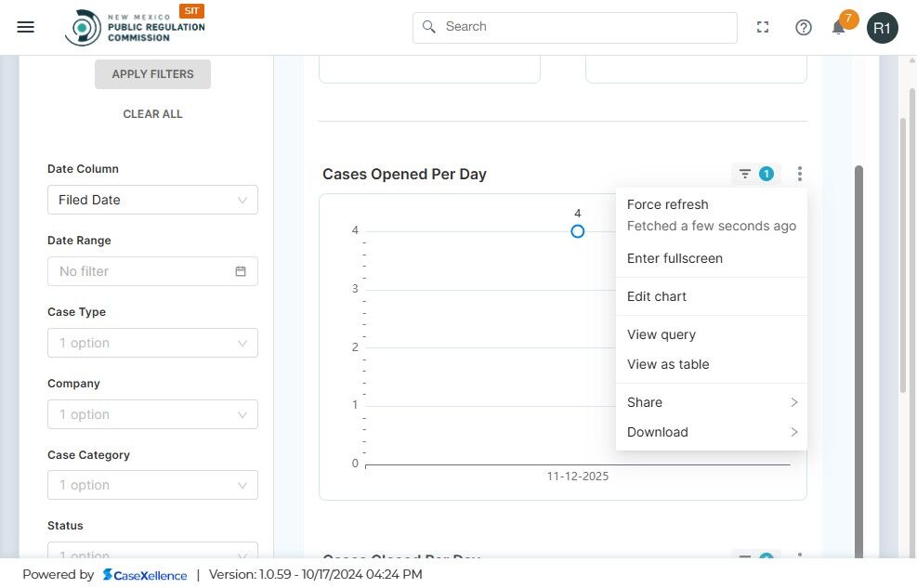Click the applied filters count badge 1
Image resolution: width=917 pixels, height=588 pixels.
[766, 174]
